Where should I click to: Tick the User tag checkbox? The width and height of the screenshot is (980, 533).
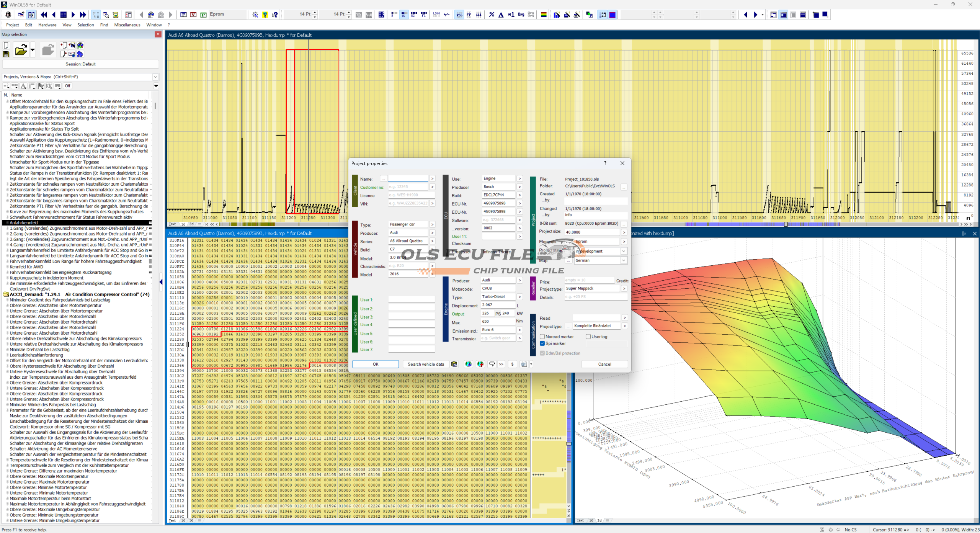(x=588, y=337)
